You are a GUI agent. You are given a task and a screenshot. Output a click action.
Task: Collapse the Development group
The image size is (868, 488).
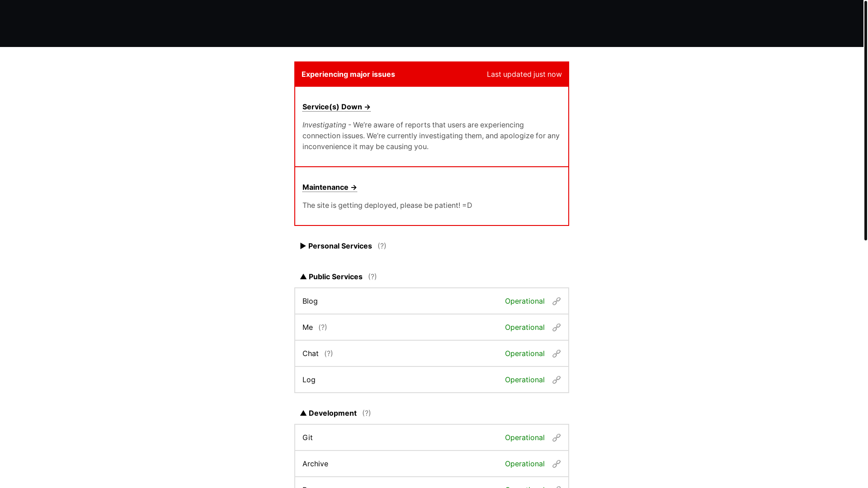click(x=328, y=413)
